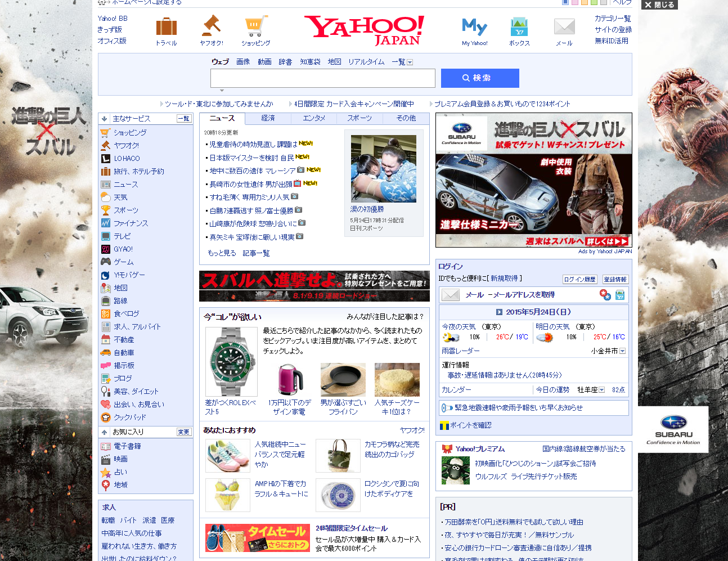The image size is (728, 561).
Task: Expand the date 2015年5月24日 arrow
Action: [x=499, y=312]
